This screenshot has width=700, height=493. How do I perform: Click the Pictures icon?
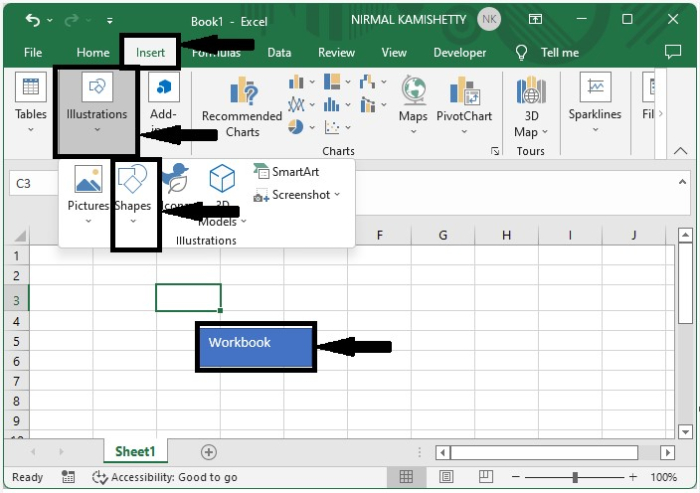click(x=88, y=179)
